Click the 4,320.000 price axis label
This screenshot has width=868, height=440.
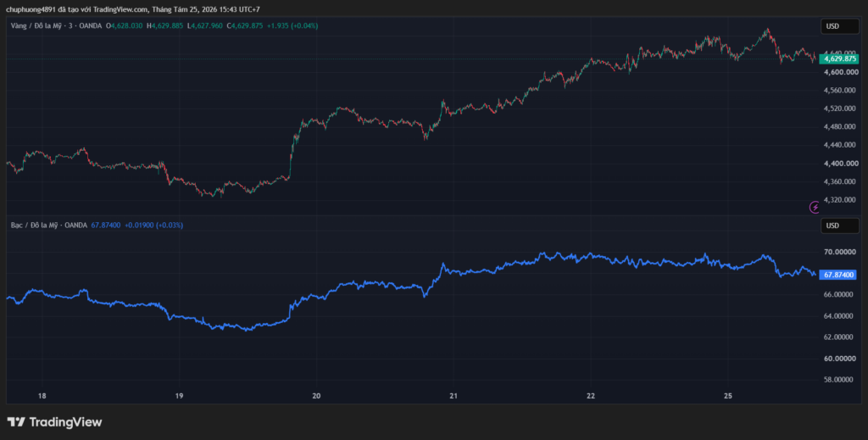[838, 200]
